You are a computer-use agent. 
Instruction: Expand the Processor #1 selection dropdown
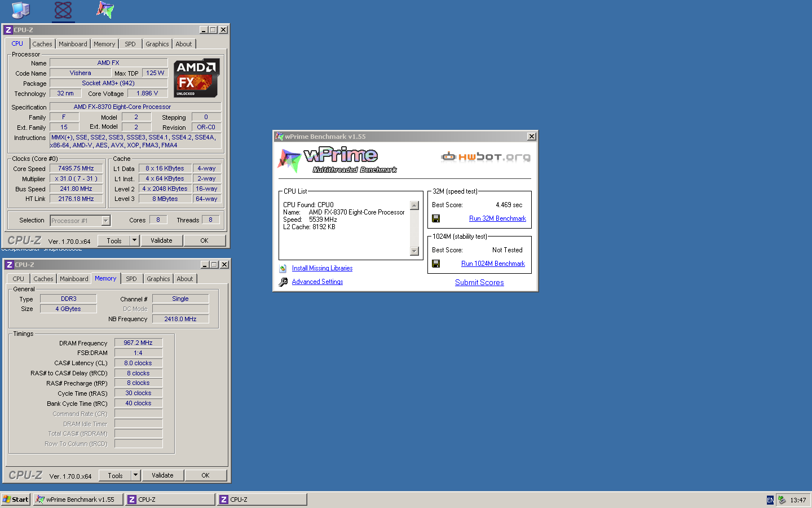click(x=105, y=221)
